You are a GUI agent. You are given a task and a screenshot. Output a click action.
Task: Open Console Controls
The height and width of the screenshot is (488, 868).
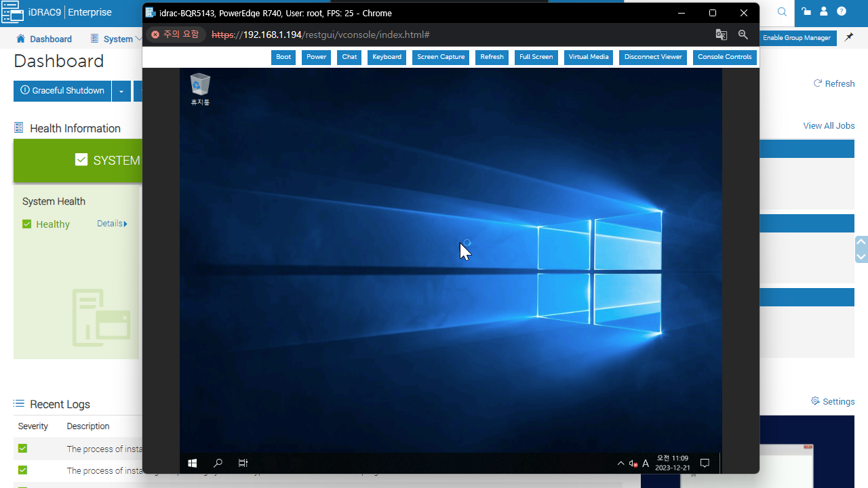click(724, 57)
